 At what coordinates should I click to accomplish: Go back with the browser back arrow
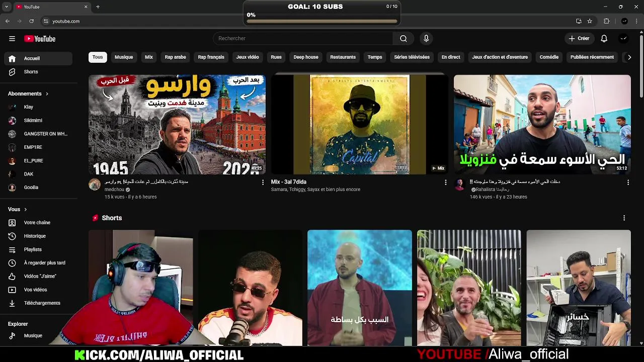(x=8, y=21)
